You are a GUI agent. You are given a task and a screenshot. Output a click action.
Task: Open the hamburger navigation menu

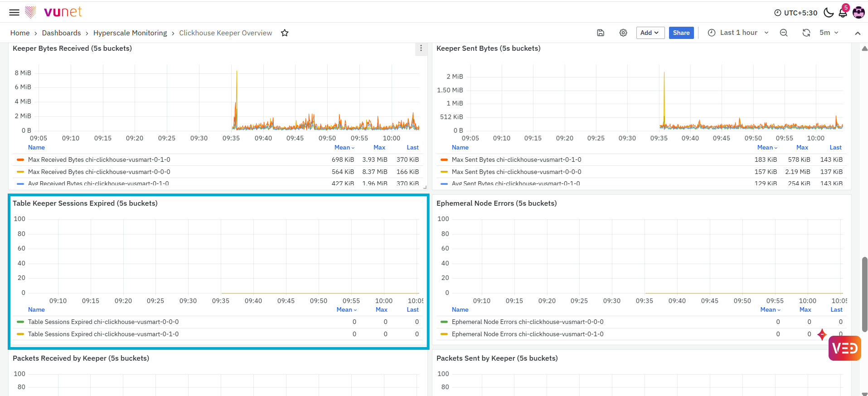tap(15, 12)
